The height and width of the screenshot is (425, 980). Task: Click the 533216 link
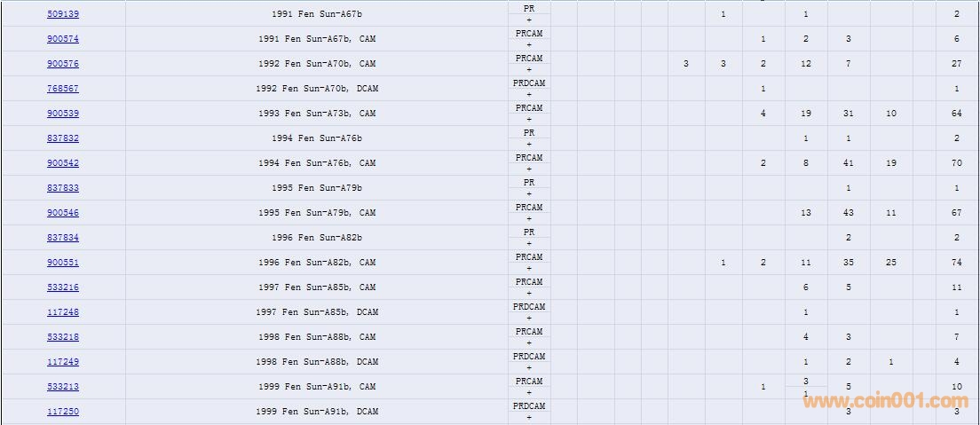click(62, 287)
